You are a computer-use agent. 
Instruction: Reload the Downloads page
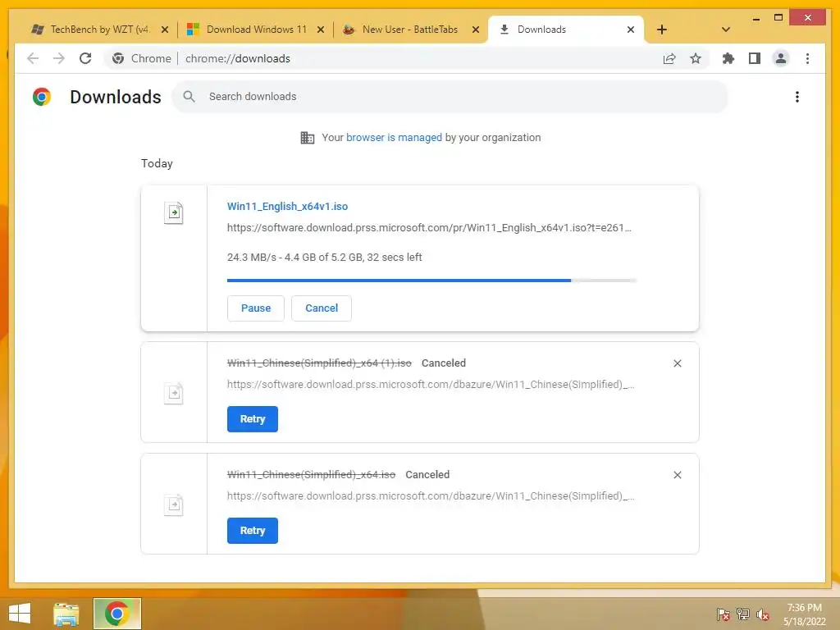click(85, 58)
